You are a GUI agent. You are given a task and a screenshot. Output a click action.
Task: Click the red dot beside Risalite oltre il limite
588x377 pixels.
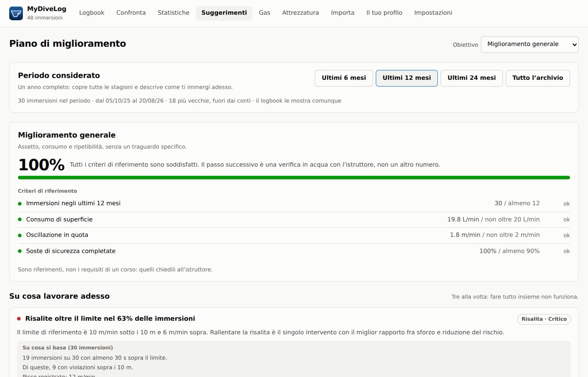click(x=19, y=319)
